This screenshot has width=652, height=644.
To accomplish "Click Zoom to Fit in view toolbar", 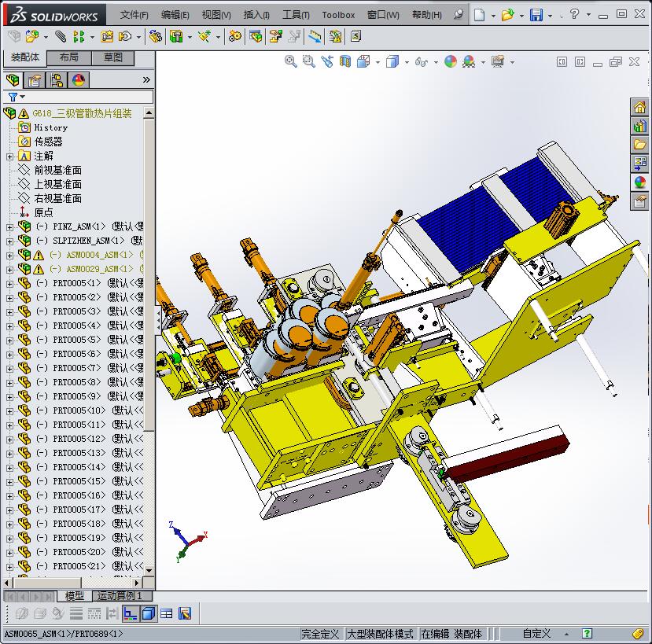I will 291,62.
